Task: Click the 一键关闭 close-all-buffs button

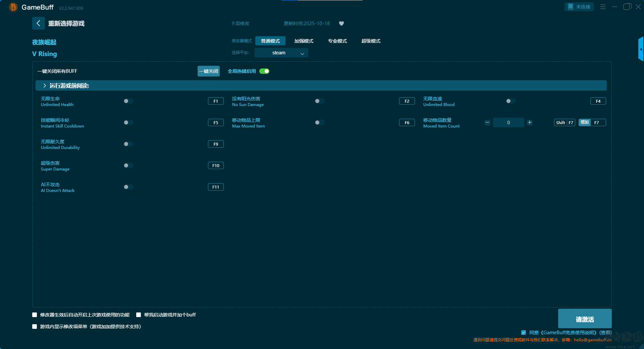Action: click(x=208, y=71)
